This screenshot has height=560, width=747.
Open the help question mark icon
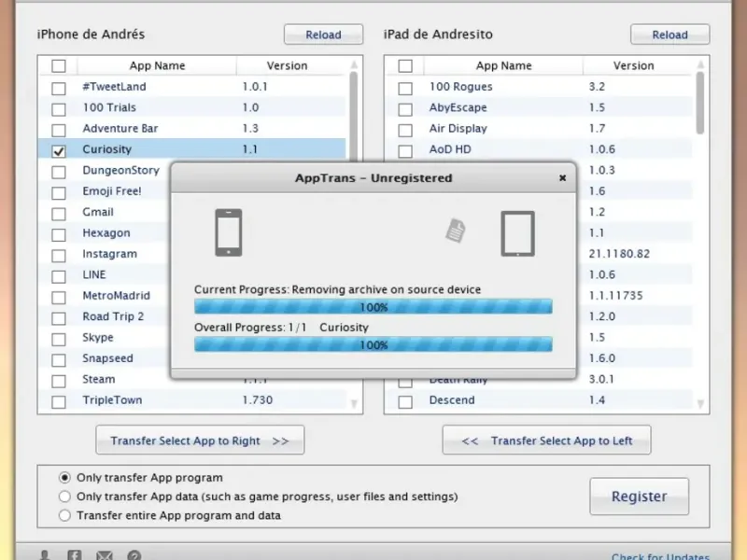tap(134, 555)
